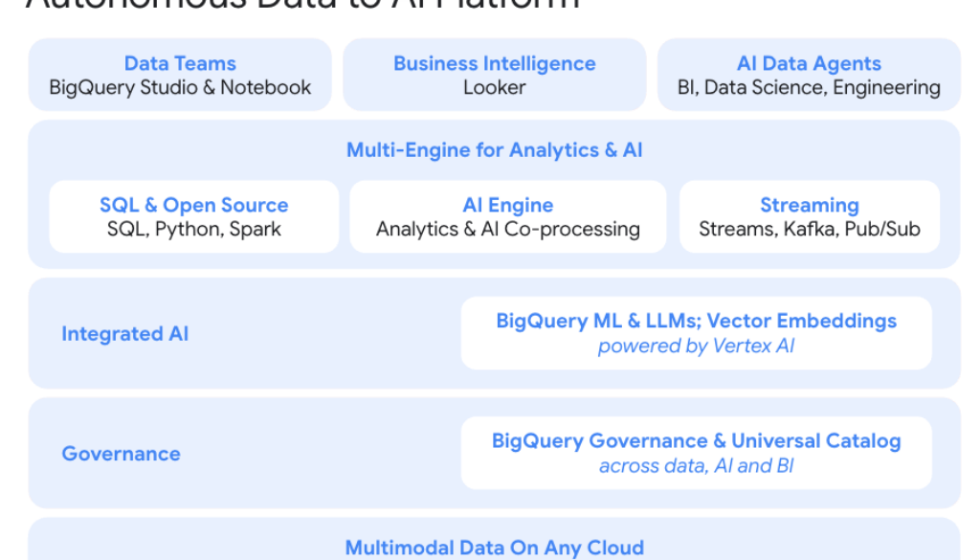Image resolution: width=980 pixels, height=560 pixels.
Task: Click the across data, AI and BI caption
Action: [696, 466]
